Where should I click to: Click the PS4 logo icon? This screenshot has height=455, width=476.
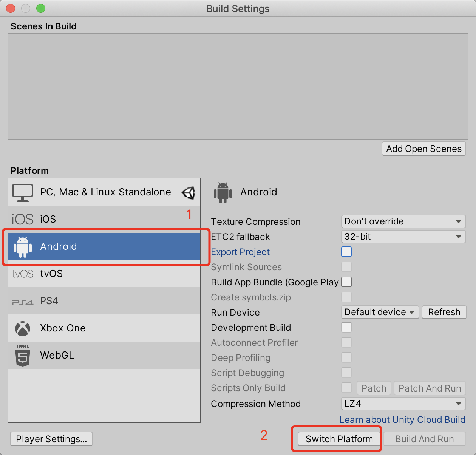click(x=23, y=302)
